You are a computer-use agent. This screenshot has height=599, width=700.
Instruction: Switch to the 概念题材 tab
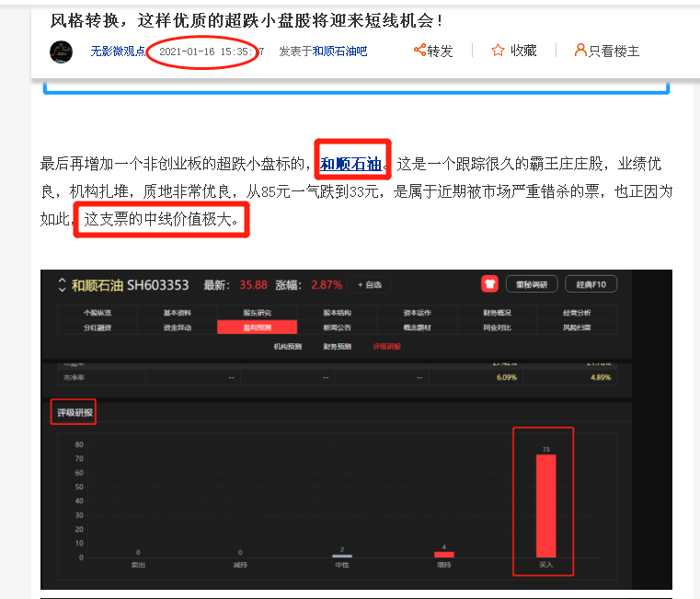point(417,328)
